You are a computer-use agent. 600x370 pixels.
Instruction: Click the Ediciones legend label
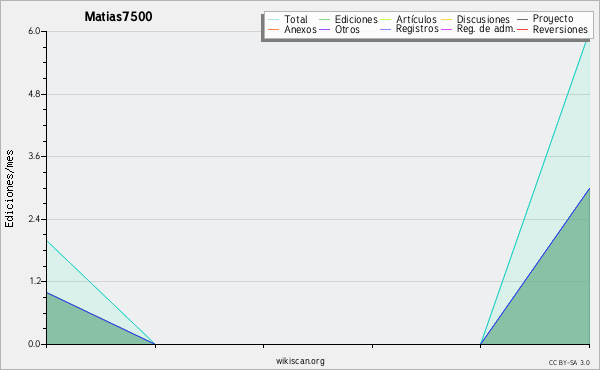356,19
